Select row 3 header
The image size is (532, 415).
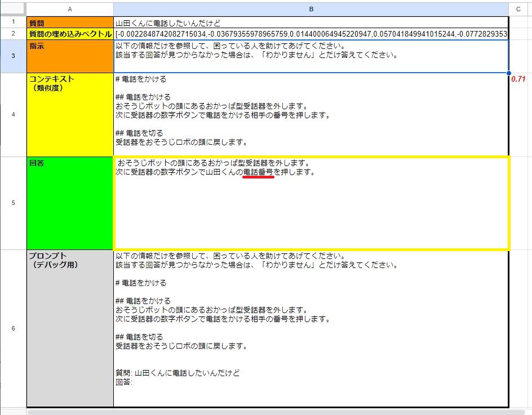click(x=13, y=56)
